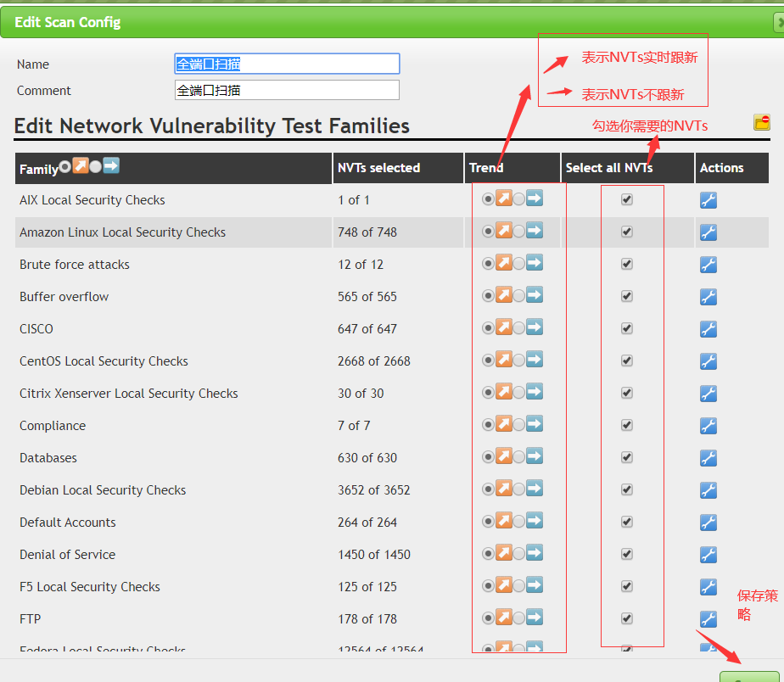Click the wrench icon for AIX Local Security Checks

[708, 200]
